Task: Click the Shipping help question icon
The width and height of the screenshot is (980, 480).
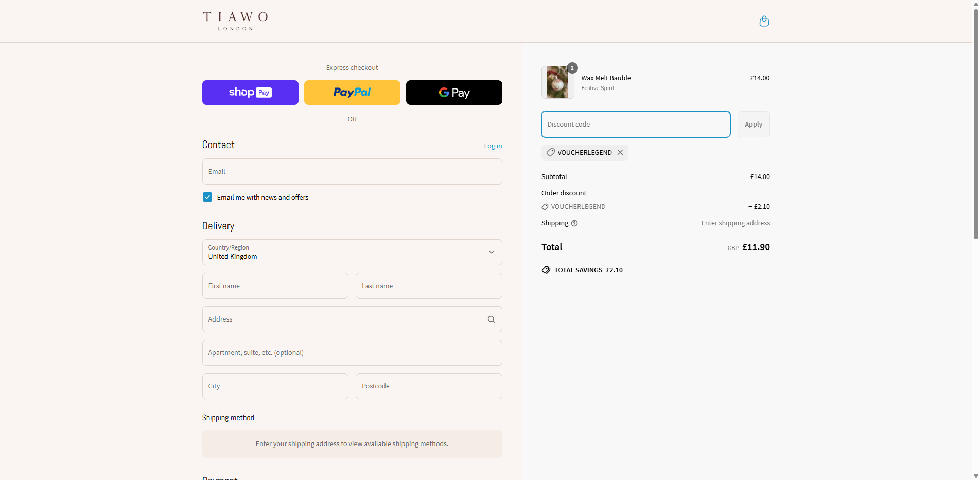Action: tap(574, 223)
